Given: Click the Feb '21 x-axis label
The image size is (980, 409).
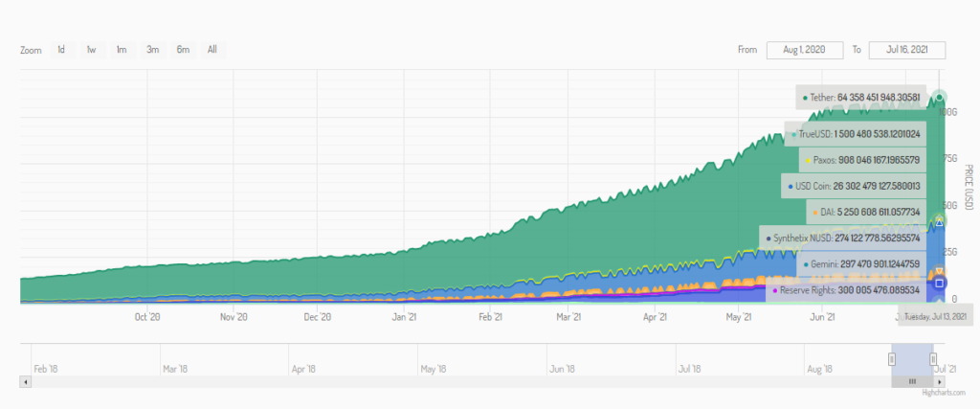Looking at the screenshot, I should pos(490,317).
